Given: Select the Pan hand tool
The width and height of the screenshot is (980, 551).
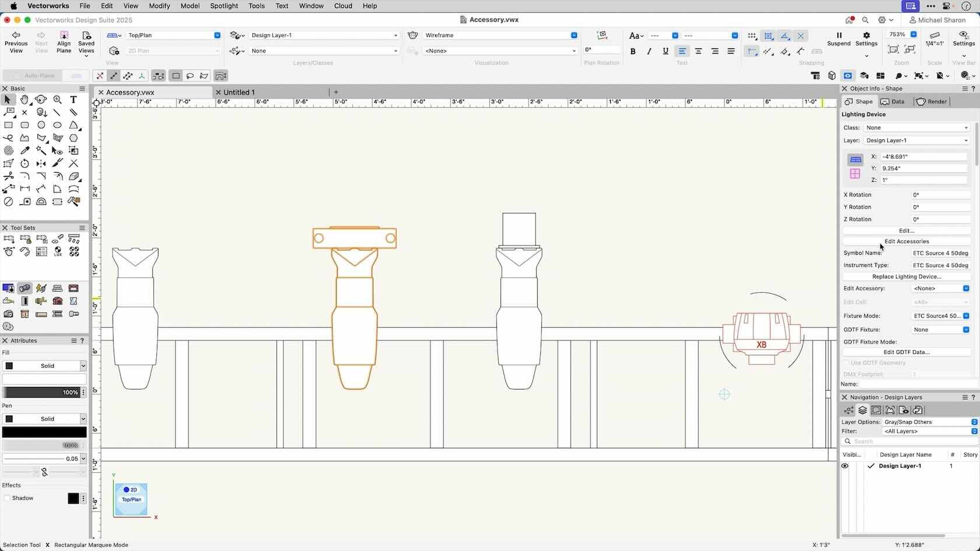Looking at the screenshot, I should pos(24,100).
